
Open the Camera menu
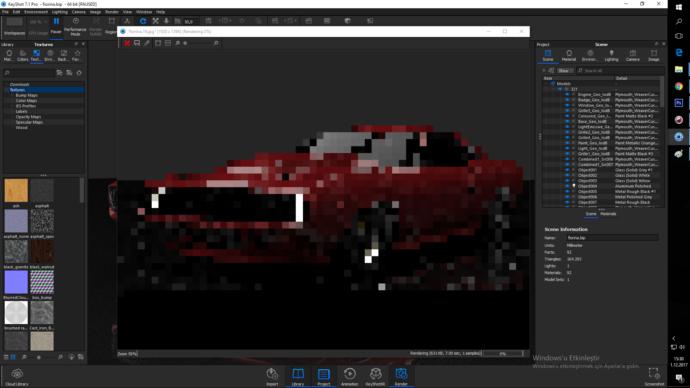pos(79,12)
